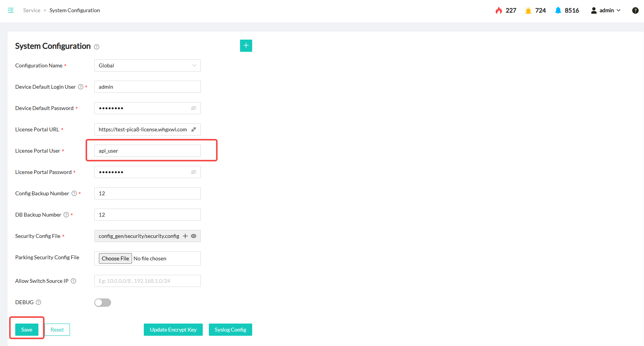This screenshot has height=346, width=644.
Task: Go to Service breadcrumb
Action: click(32, 10)
